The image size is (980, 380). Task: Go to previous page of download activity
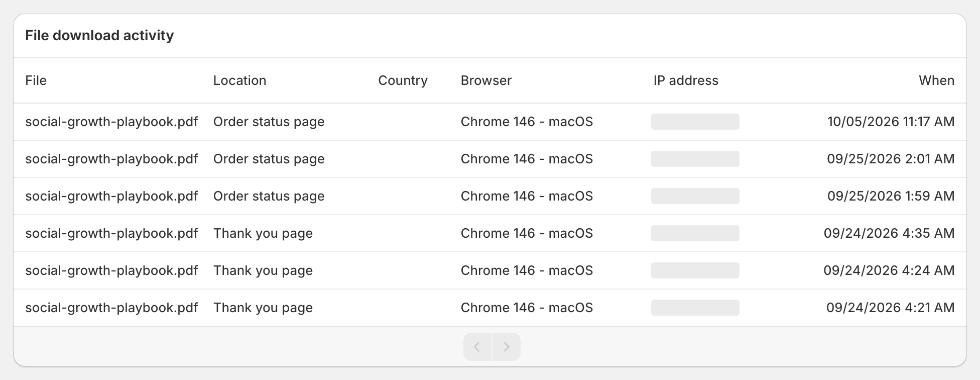click(477, 347)
